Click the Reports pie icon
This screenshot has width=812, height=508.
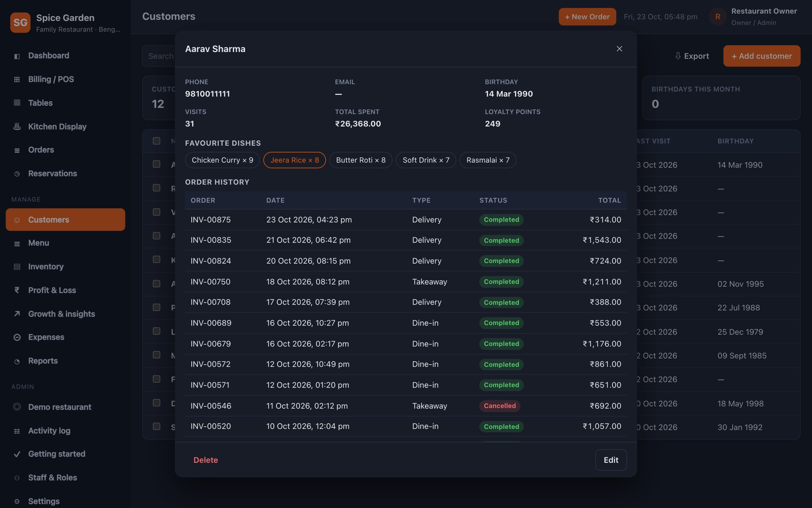coord(17,361)
